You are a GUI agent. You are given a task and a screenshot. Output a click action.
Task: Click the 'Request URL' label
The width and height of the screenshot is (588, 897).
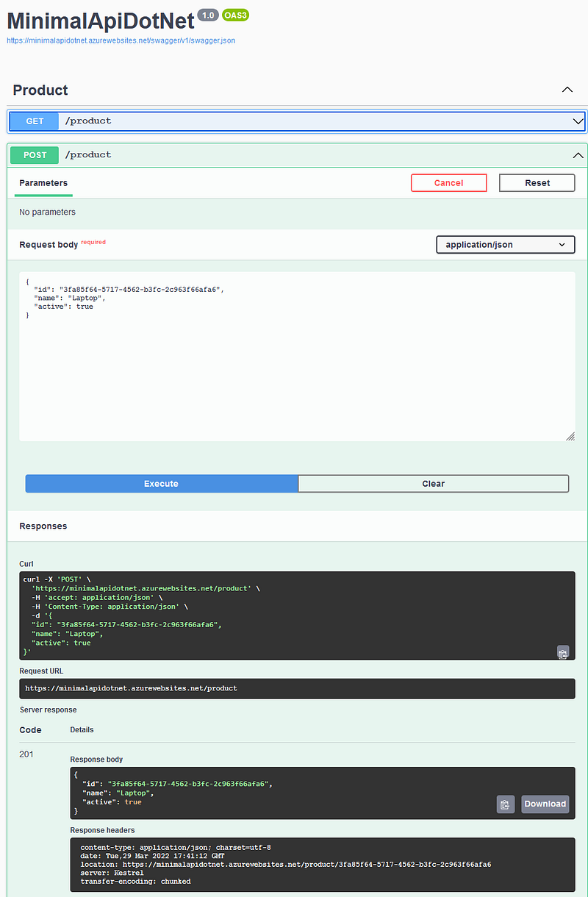tap(43, 671)
